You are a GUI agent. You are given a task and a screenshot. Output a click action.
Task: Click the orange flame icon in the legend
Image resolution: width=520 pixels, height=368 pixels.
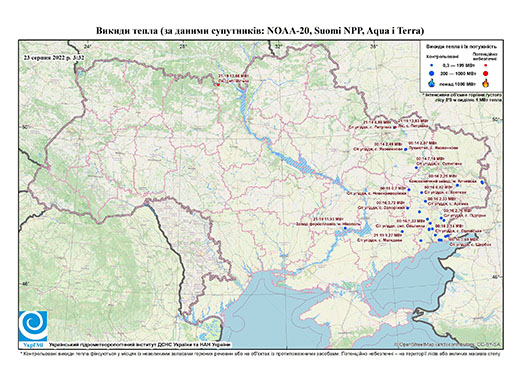[486, 83]
